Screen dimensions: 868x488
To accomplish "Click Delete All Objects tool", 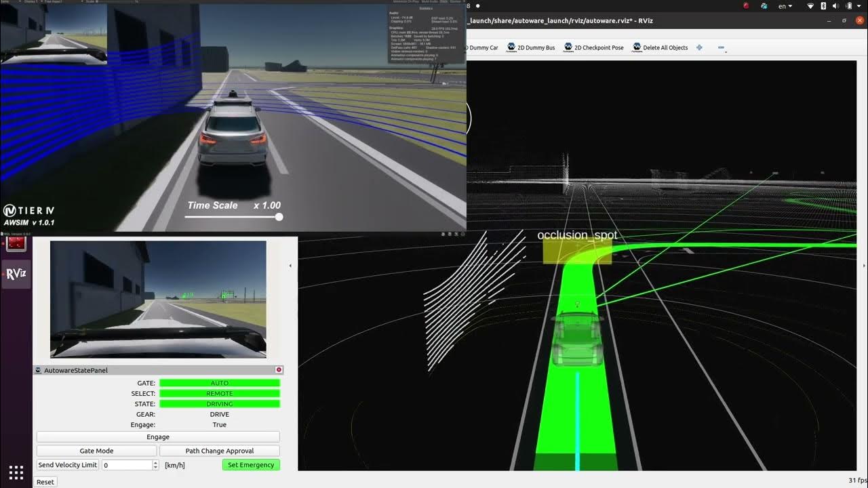I will point(660,47).
